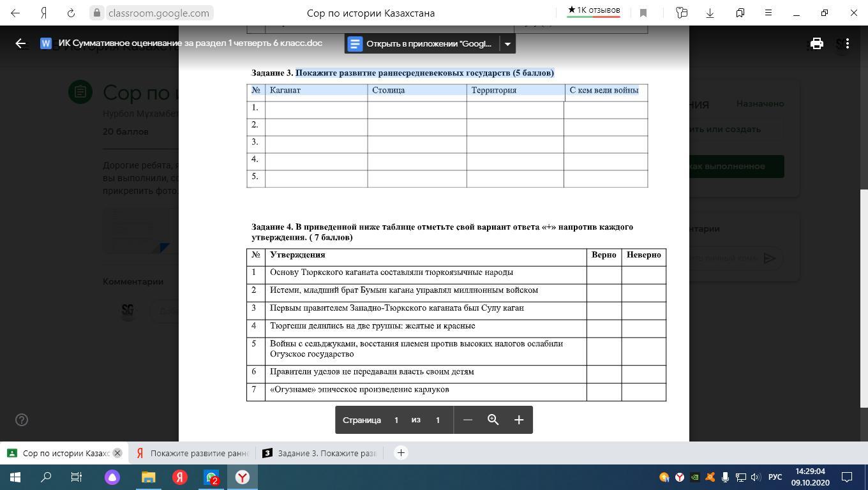The image size is (868, 490).
Task: Zoom in the document
Action: tap(519, 420)
